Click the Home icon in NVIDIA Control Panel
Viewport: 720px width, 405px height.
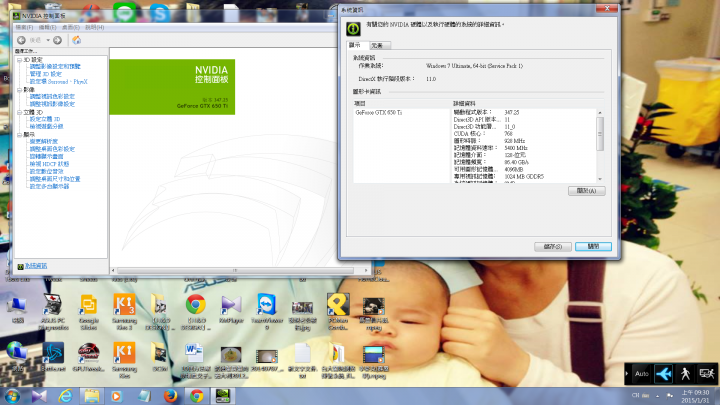click(77, 40)
